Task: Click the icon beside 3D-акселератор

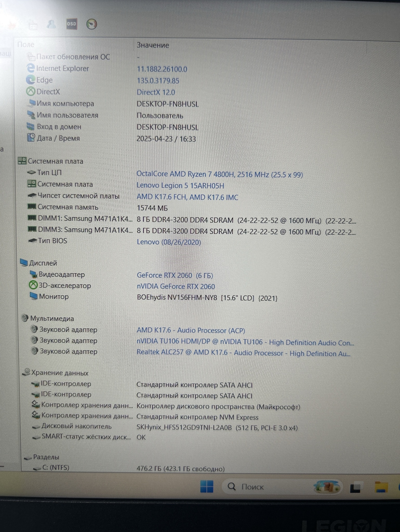Action: point(33,285)
